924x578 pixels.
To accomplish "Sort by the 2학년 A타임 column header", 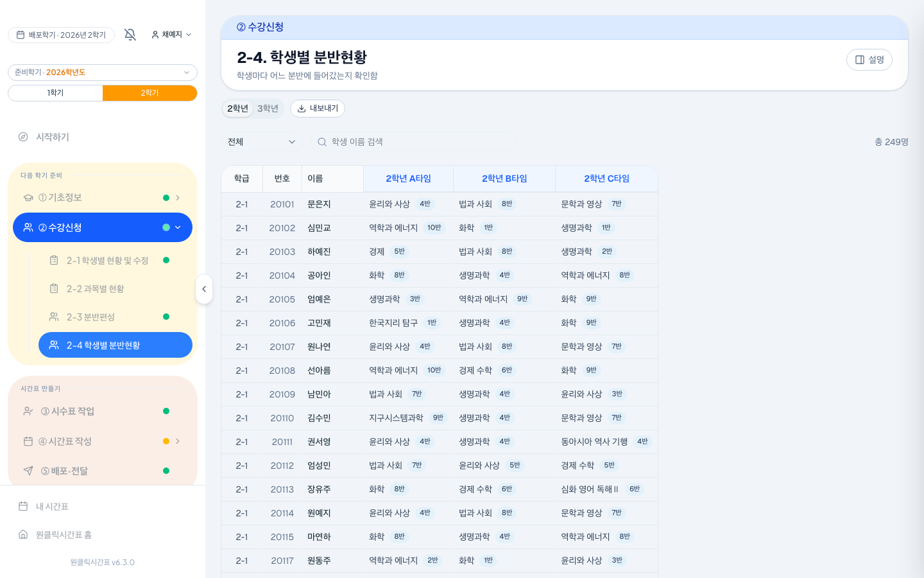I will tap(408, 179).
